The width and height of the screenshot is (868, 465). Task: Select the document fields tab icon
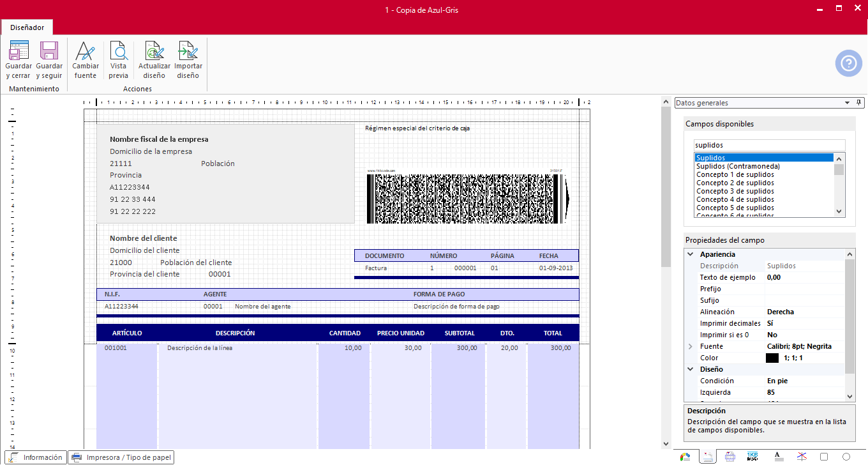(707, 457)
